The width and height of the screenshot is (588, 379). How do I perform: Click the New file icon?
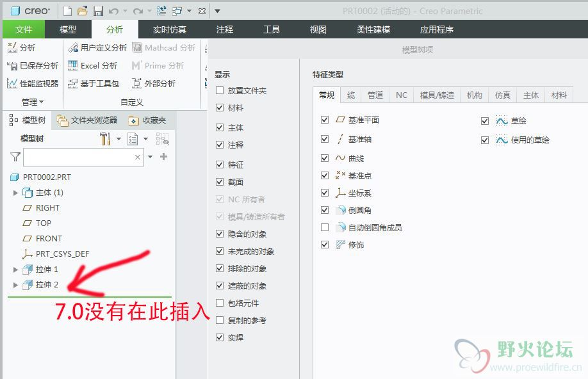(x=67, y=11)
